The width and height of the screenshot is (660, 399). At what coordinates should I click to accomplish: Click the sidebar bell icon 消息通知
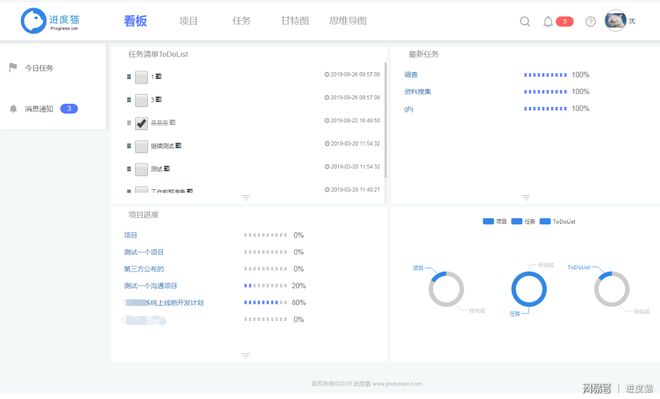pyautogui.click(x=13, y=109)
